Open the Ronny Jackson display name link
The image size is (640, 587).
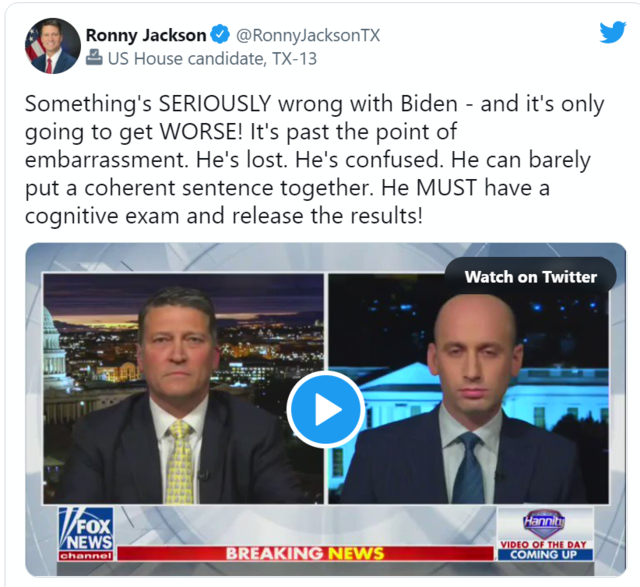click(x=146, y=35)
